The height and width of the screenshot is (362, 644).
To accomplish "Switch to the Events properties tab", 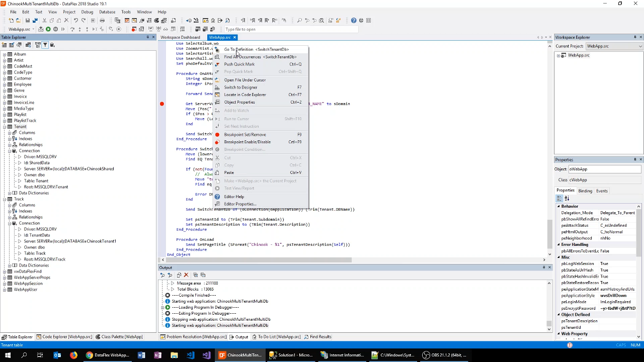I will tap(602, 191).
